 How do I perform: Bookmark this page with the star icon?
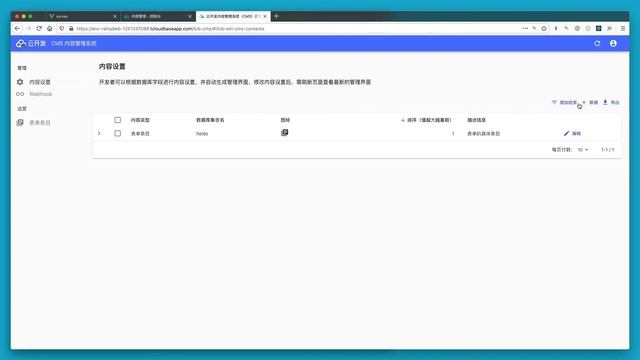point(544,29)
